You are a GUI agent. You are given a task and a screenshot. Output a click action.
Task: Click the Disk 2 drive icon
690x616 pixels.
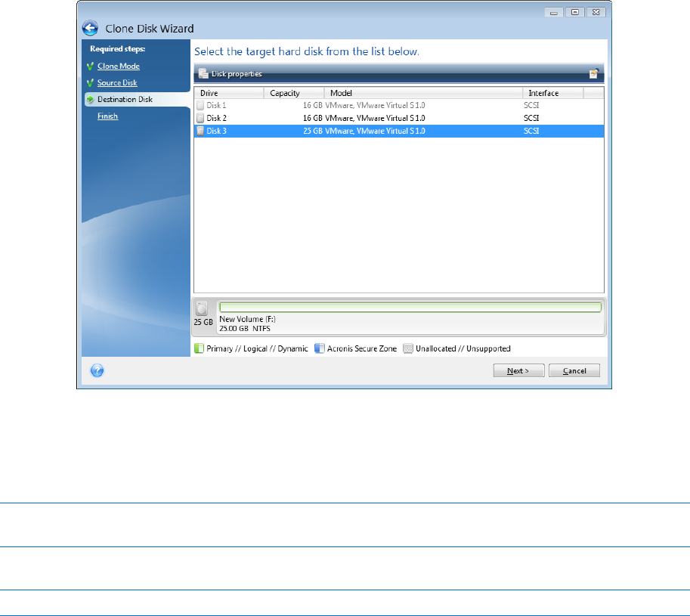[200, 118]
